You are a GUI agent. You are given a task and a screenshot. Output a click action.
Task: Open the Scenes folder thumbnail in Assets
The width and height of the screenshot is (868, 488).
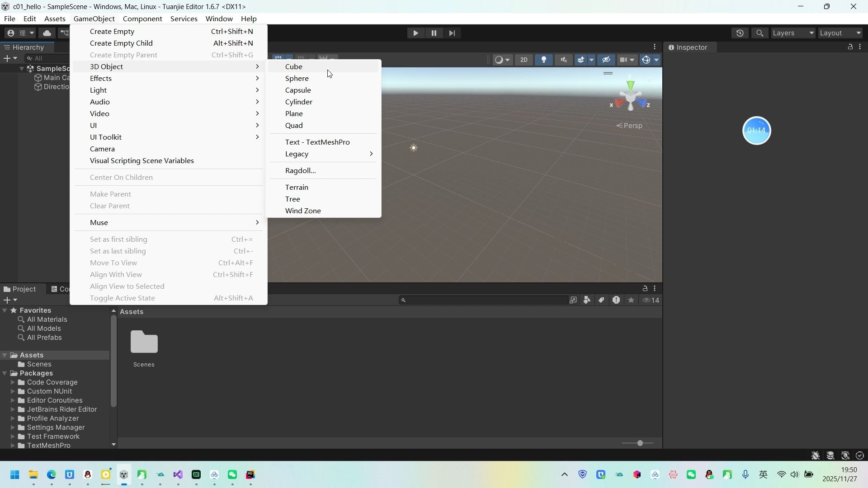point(144,342)
